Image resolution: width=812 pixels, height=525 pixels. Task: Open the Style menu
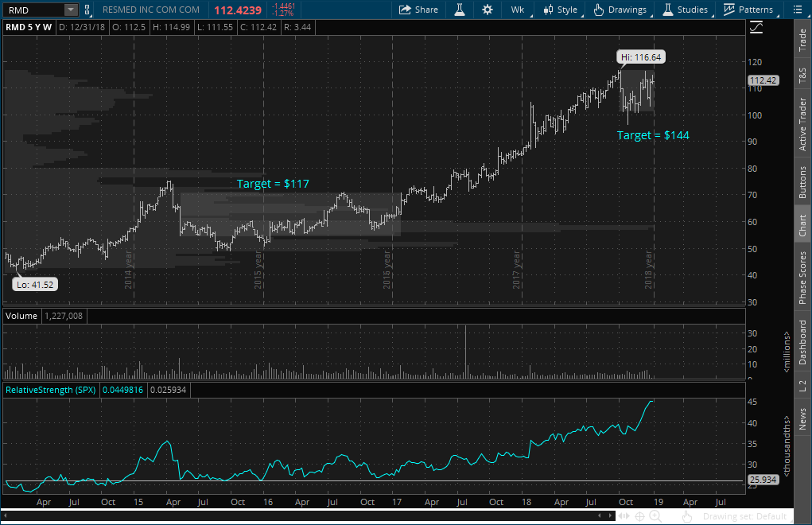click(x=561, y=10)
